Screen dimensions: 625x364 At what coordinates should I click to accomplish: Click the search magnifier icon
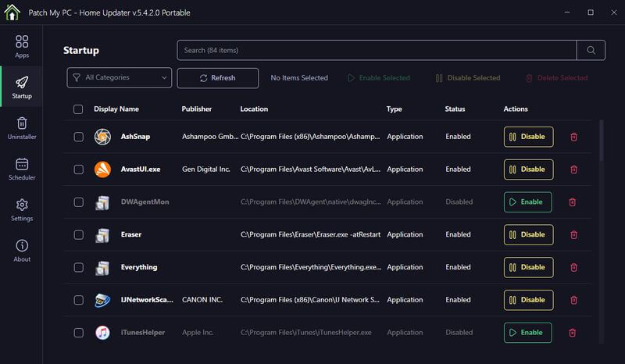(x=591, y=51)
